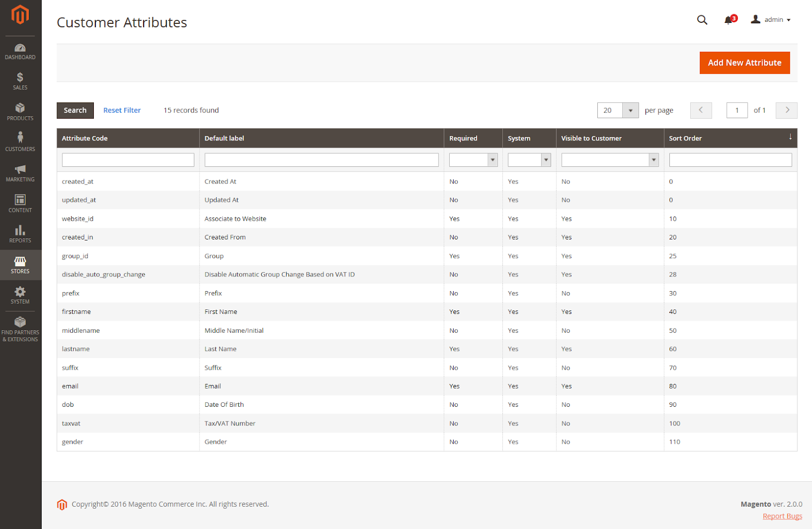Sort by Attribute Code column header

[x=128, y=138]
